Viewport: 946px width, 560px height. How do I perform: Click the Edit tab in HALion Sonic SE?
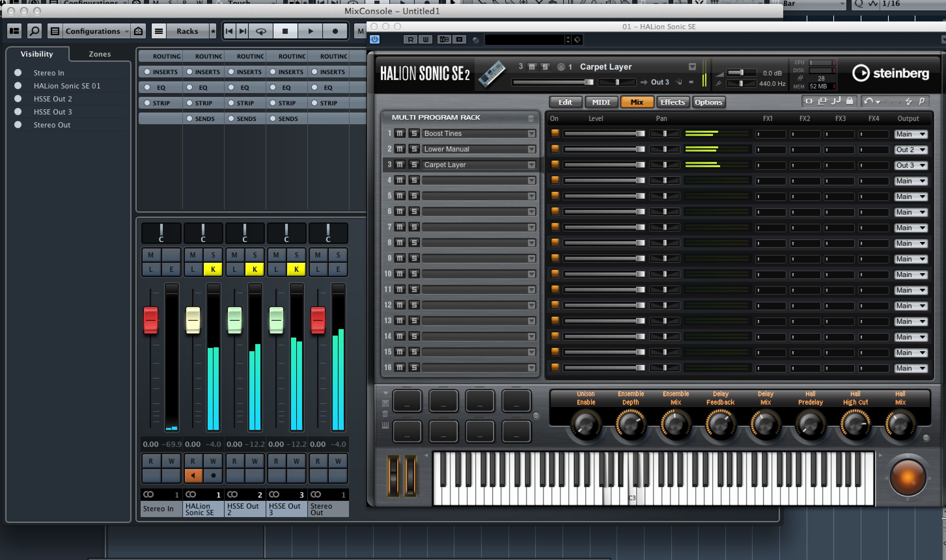pyautogui.click(x=566, y=102)
